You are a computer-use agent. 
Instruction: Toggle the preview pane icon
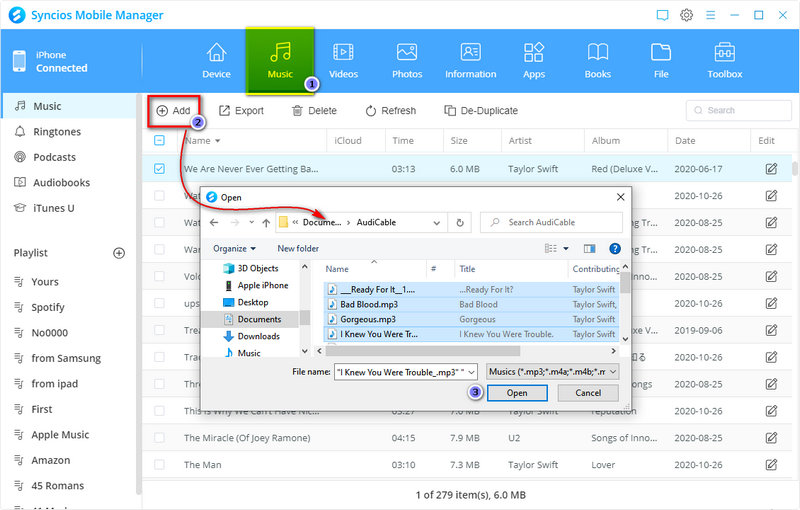[x=589, y=248]
